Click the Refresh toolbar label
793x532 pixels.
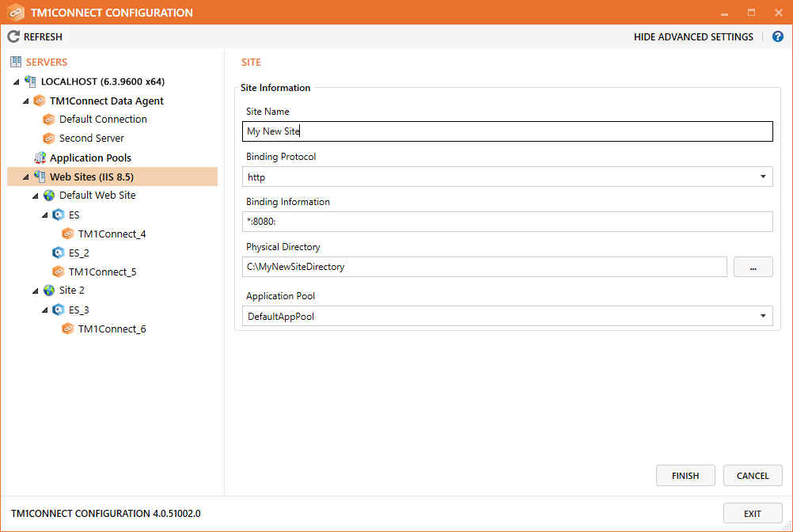(43, 37)
